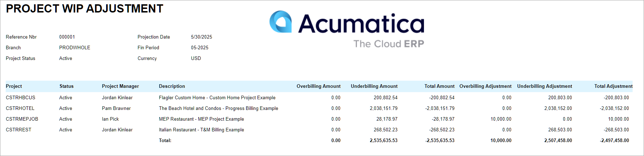Click the 05-2025 Fin Period value
The height and width of the screenshot is (156, 644).
point(199,47)
